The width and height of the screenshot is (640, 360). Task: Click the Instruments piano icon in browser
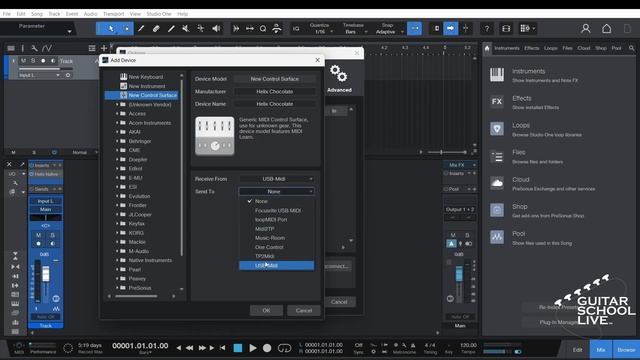(x=497, y=75)
